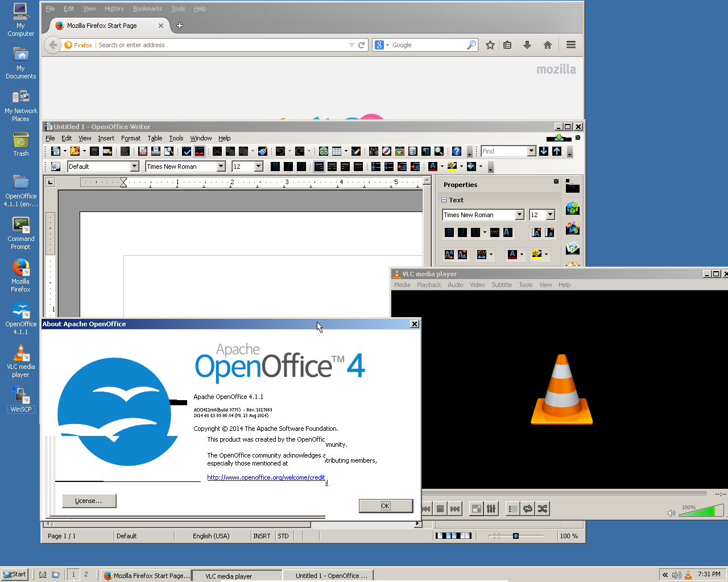Open Firefox search engine Google dropdown
The height and width of the screenshot is (582, 728).
coord(382,45)
